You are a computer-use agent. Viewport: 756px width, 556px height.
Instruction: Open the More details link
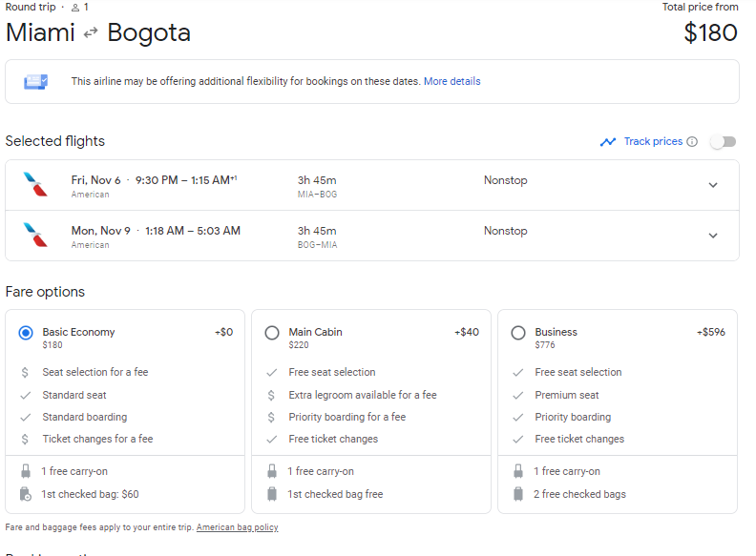point(451,82)
